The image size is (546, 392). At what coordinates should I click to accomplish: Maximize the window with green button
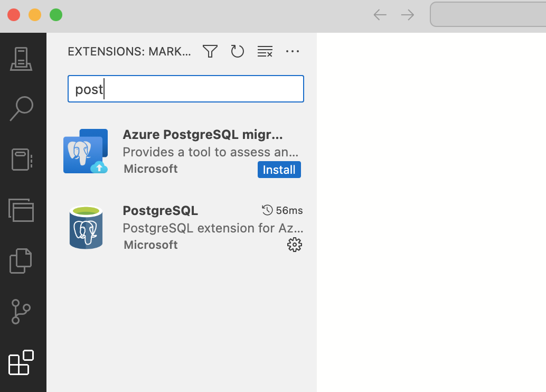click(56, 15)
